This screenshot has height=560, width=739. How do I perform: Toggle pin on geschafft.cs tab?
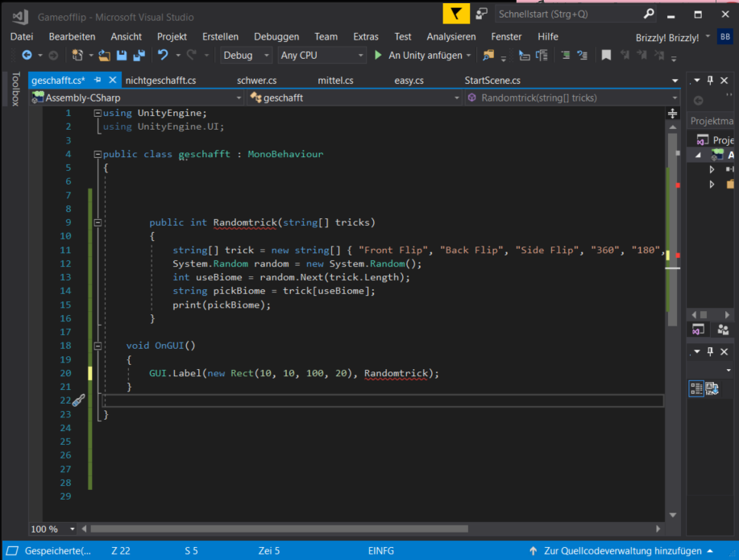tap(98, 81)
